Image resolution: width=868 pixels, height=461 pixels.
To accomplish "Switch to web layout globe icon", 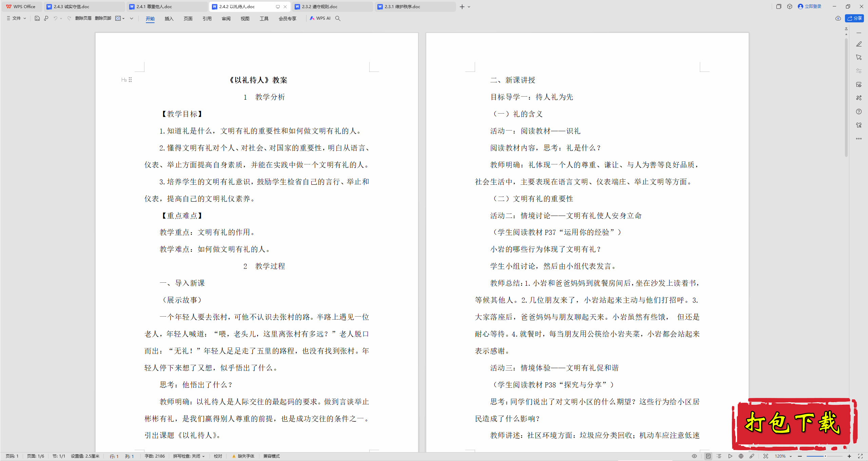I will pos(741,456).
